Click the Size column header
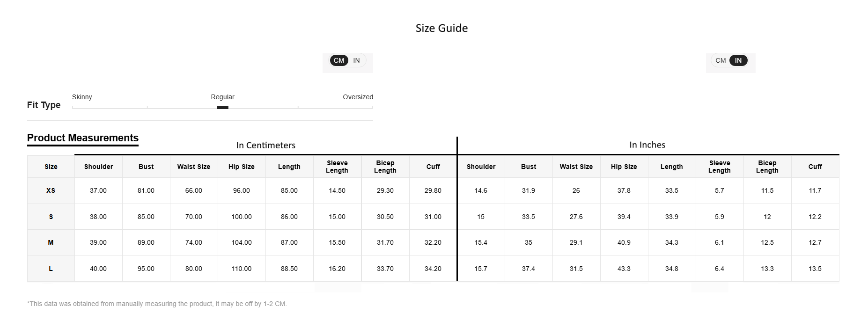This screenshot has width=868, height=328. point(51,167)
